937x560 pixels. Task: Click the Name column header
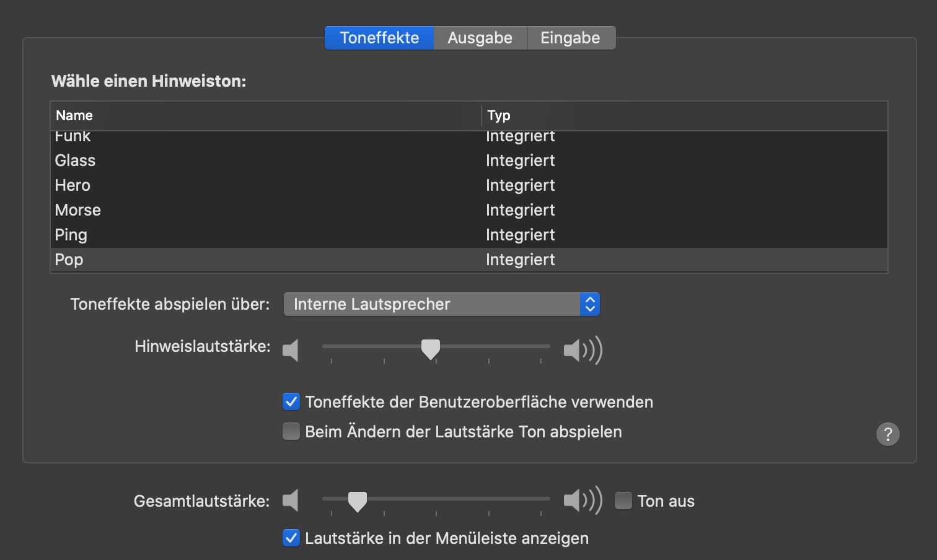(x=74, y=116)
